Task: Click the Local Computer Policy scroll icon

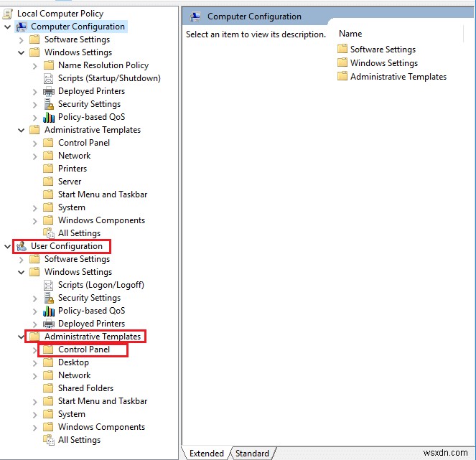Action: pos(8,14)
